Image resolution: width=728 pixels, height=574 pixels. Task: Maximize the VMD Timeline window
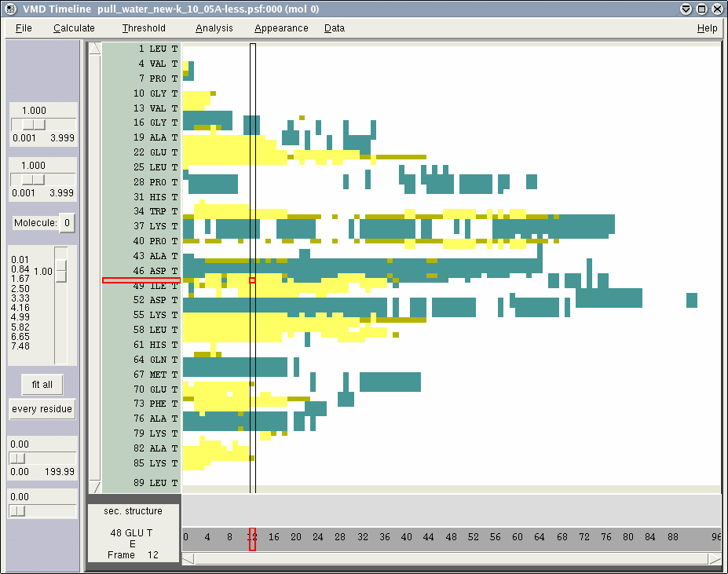[701, 9]
